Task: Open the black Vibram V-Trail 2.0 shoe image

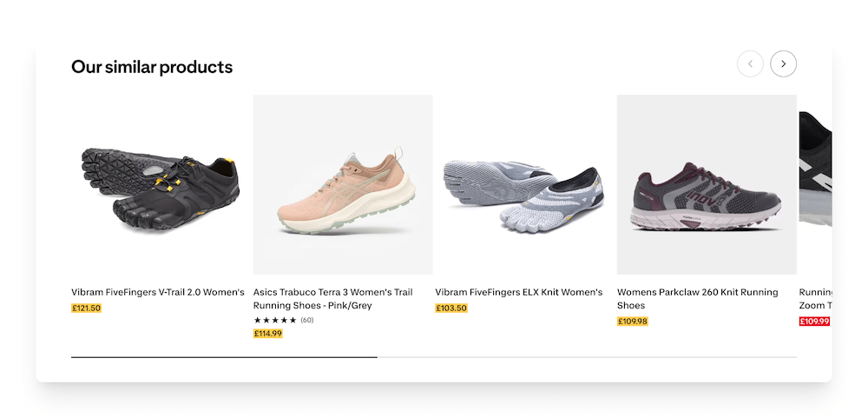Action: 161,184
